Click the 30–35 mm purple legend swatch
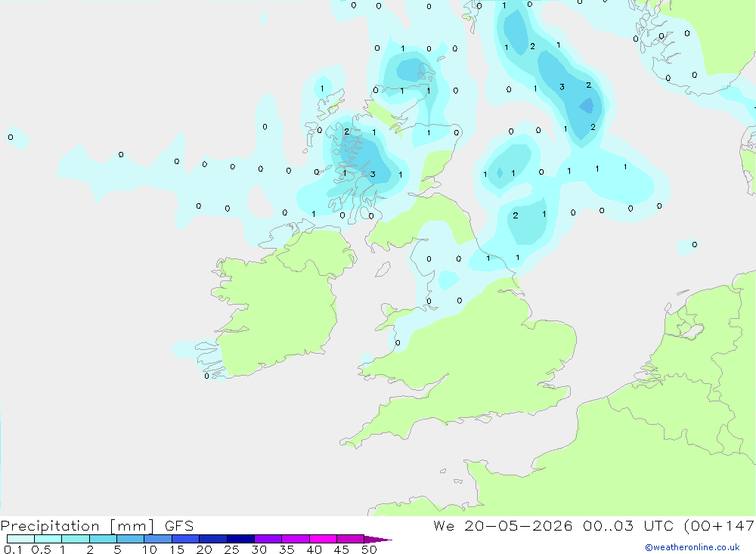 click(268, 539)
